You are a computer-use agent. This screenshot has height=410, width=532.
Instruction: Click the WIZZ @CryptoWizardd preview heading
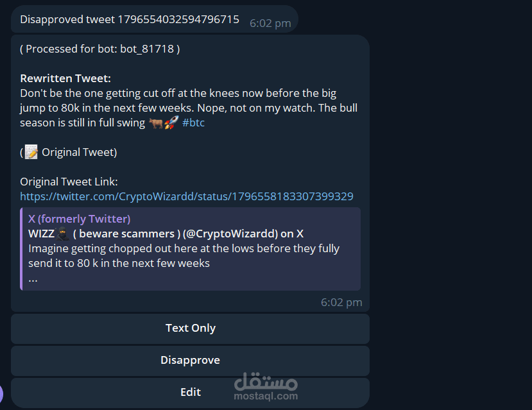(x=166, y=234)
